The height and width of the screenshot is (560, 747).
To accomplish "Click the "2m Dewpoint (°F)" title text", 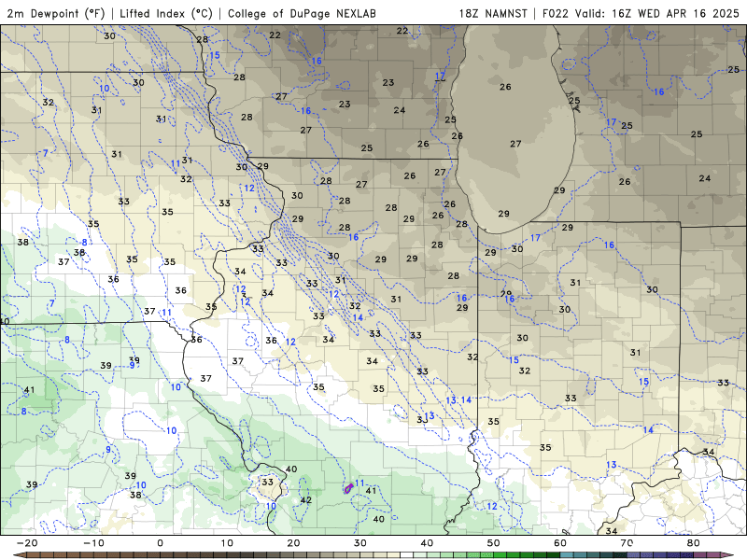I will [x=56, y=13].
